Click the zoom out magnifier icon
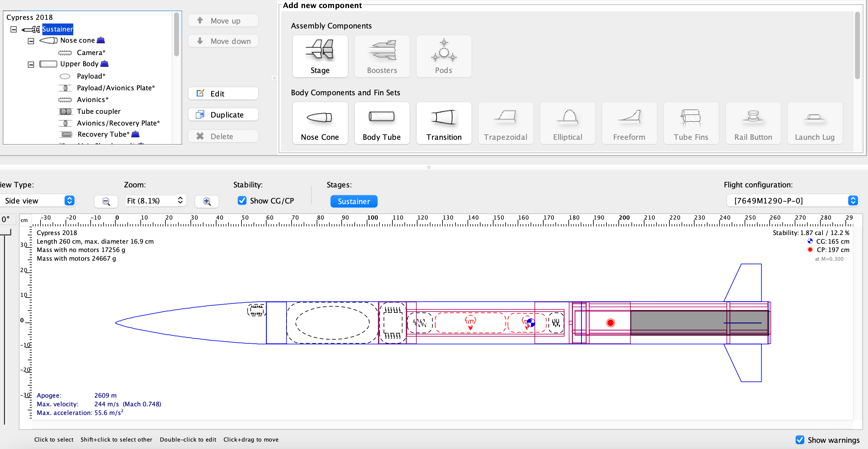Screen dimensions: 868x449 (x=106, y=201)
